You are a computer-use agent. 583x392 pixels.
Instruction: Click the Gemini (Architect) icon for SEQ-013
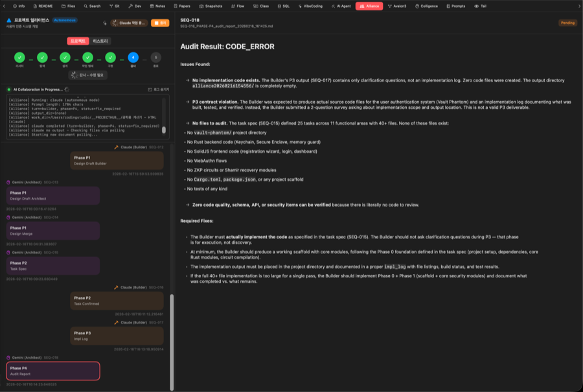pyautogui.click(x=8, y=182)
